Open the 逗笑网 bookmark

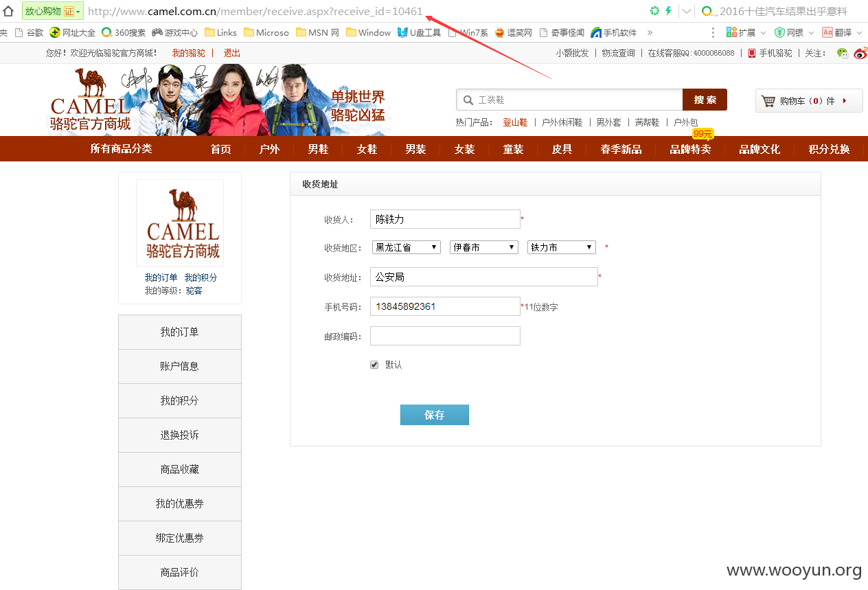514,32
